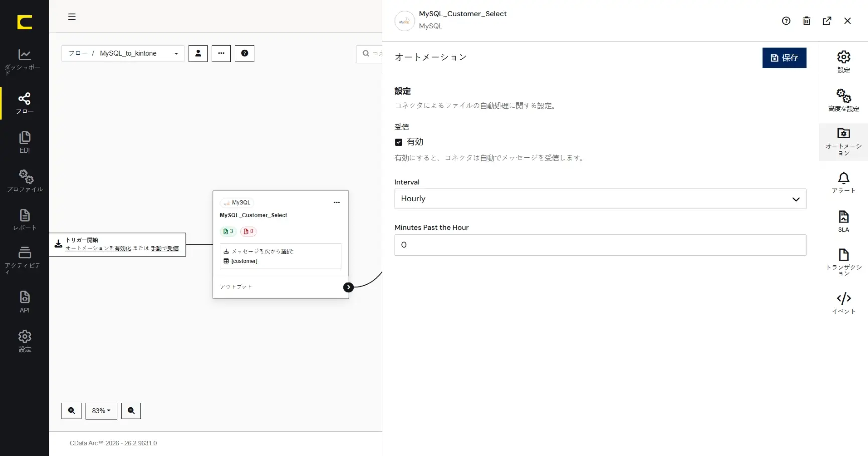Toggle the hamburger menu
Viewport: 868px width, 456px height.
(x=72, y=17)
